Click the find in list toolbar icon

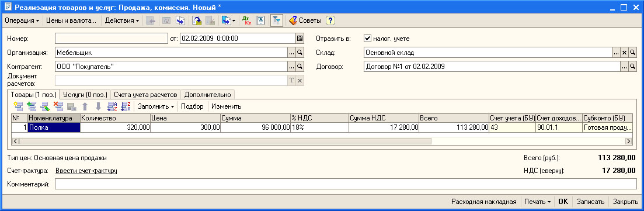pyautogui.click(x=151, y=20)
